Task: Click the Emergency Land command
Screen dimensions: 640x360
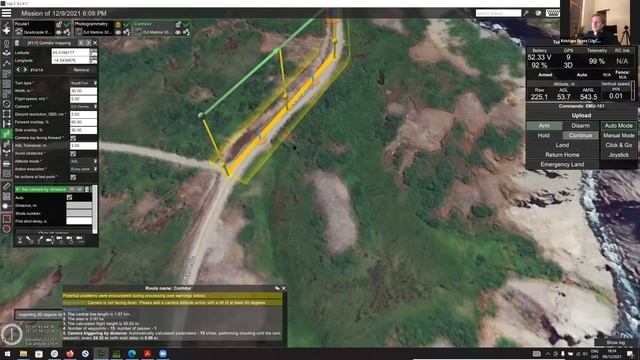Action: click(x=562, y=164)
